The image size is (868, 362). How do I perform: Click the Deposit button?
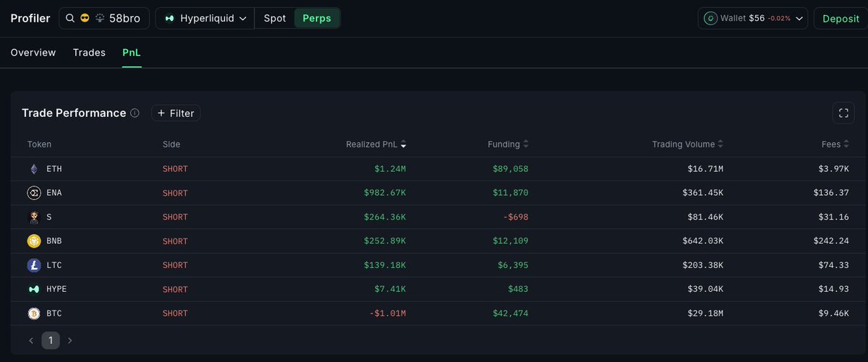point(841,19)
